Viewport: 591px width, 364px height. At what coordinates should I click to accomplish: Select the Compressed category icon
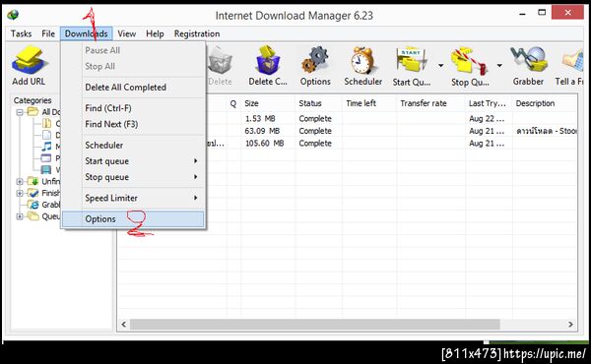tap(46, 124)
